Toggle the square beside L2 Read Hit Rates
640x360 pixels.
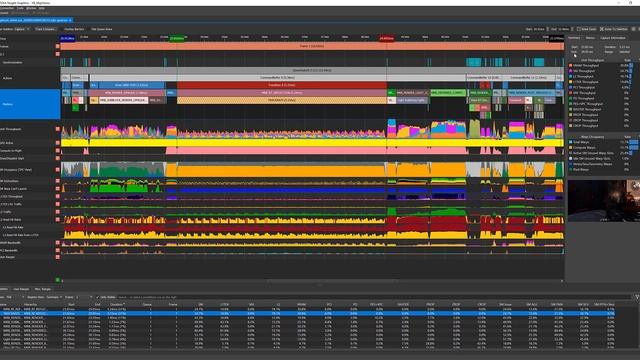tap(58, 220)
